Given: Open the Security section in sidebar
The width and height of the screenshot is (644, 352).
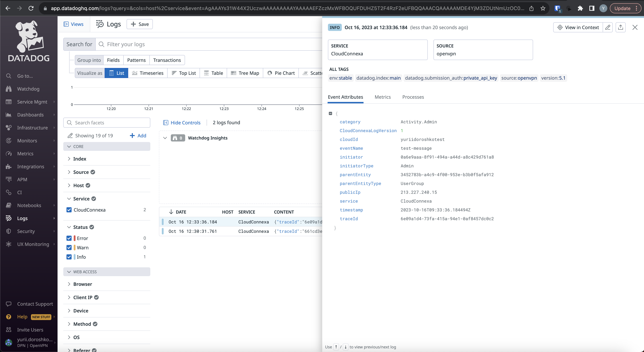Looking at the screenshot, I should [x=26, y=231].
